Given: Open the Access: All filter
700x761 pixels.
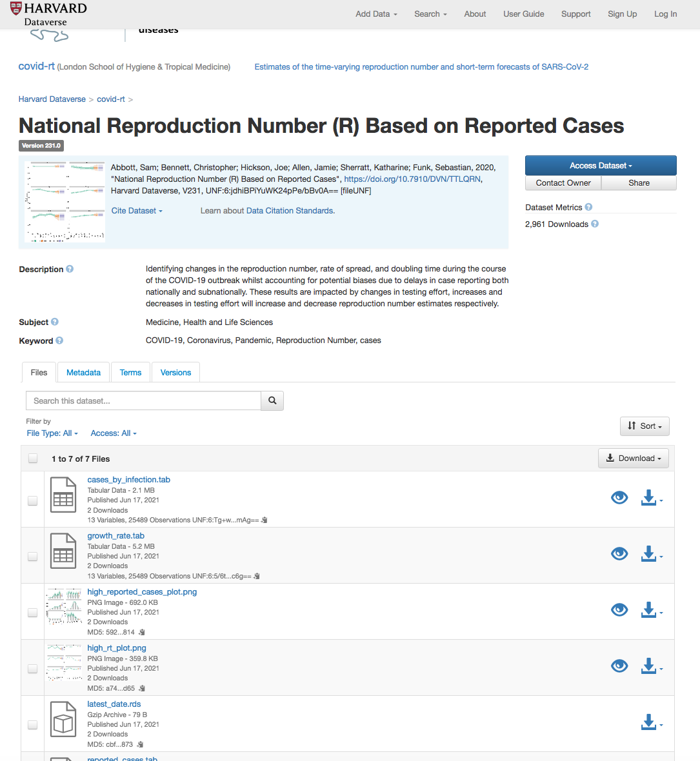Looking at the screenshot, I should click(x=114, y=433).
